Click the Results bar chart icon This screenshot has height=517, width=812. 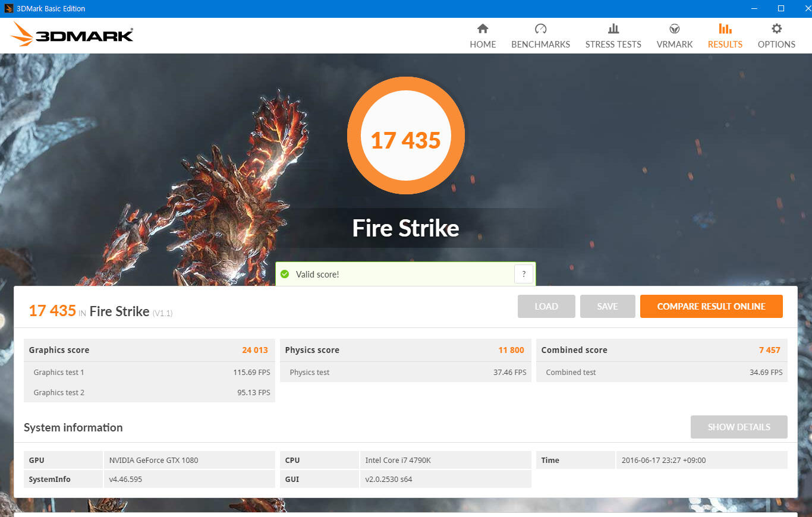[x=725, y=29]
